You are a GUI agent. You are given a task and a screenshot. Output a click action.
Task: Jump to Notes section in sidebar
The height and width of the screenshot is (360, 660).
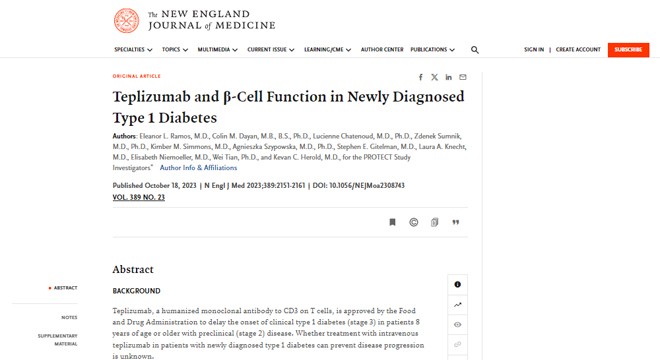click(x=69, y=317)
